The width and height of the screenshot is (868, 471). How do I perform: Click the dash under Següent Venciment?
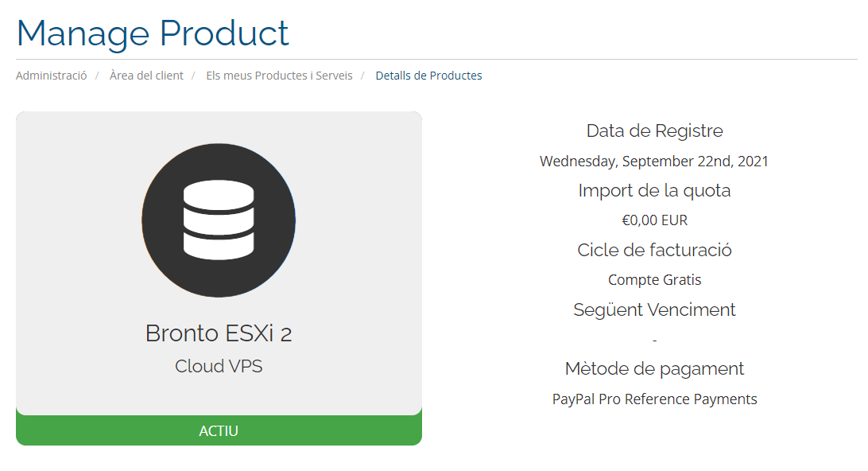coord(654,340)
